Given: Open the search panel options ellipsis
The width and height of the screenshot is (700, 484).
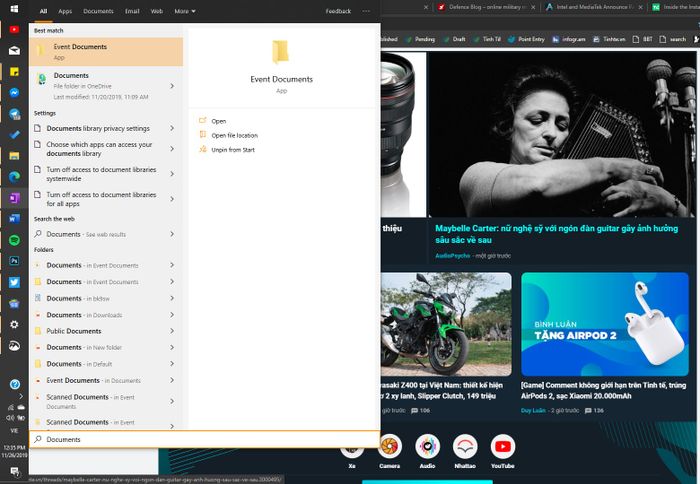Looking at the screenshot, I should tap(366, 11).
